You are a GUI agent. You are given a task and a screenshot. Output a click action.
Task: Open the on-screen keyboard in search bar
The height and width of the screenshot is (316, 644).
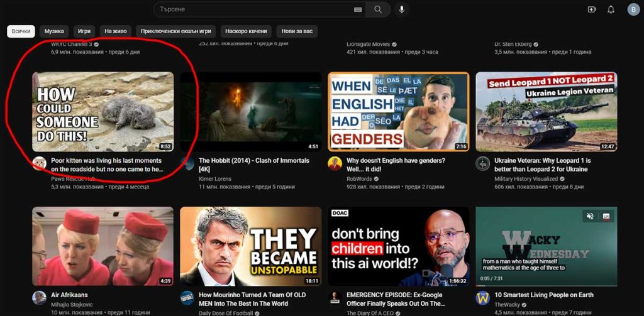tap(358, 9)
